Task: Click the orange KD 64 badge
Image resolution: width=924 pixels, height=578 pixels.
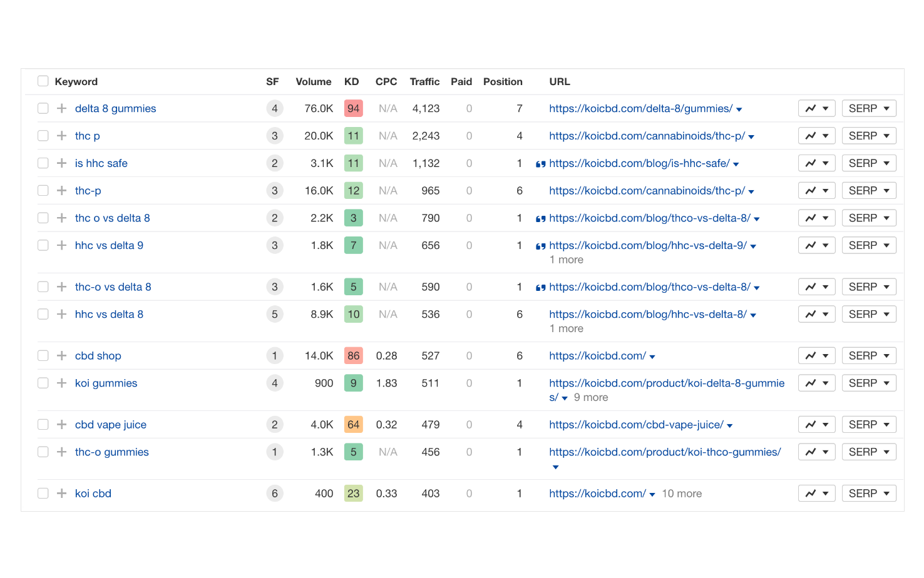Action: tap(354, 425)
